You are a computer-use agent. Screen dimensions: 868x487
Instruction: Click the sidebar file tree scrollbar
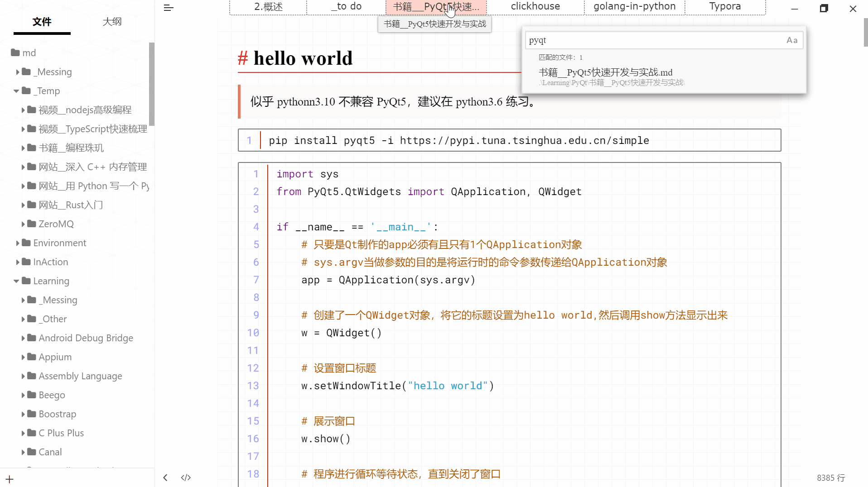pos(152,84)
